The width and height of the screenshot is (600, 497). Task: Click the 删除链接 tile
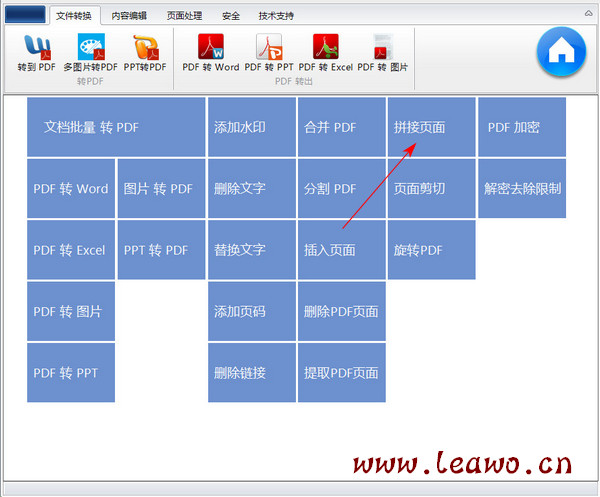coord(252,373)
